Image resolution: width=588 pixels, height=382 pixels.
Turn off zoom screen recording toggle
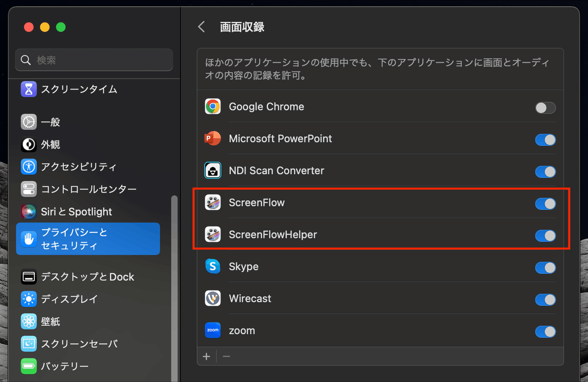[x=545, y=332]
